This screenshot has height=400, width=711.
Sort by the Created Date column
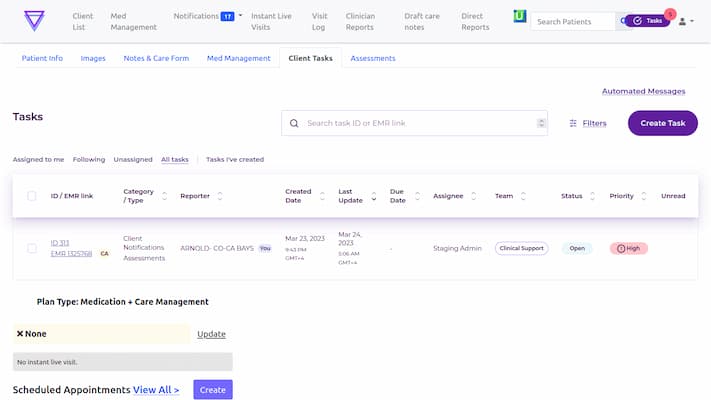[x=322, y=196]
